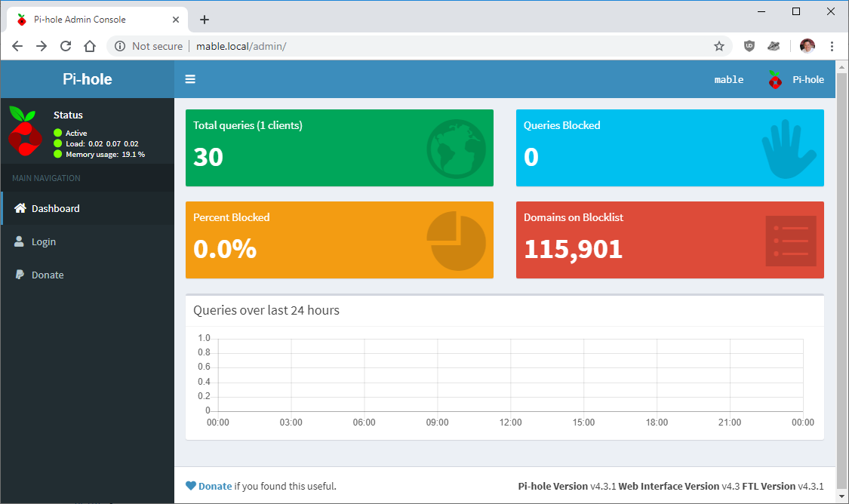Click the Percent Blocked value 0.0%
This screenshot has height=504, width=849.
coord(225,249)
